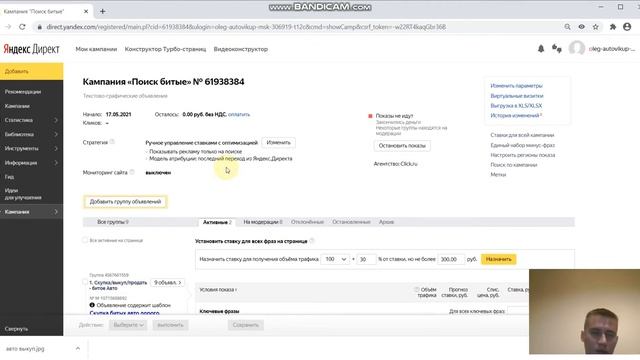Image resolution: width=640 pixels, height=360 pixels.
Task: Open Единый набор минус-фраз link
Action: click(522, 145)
